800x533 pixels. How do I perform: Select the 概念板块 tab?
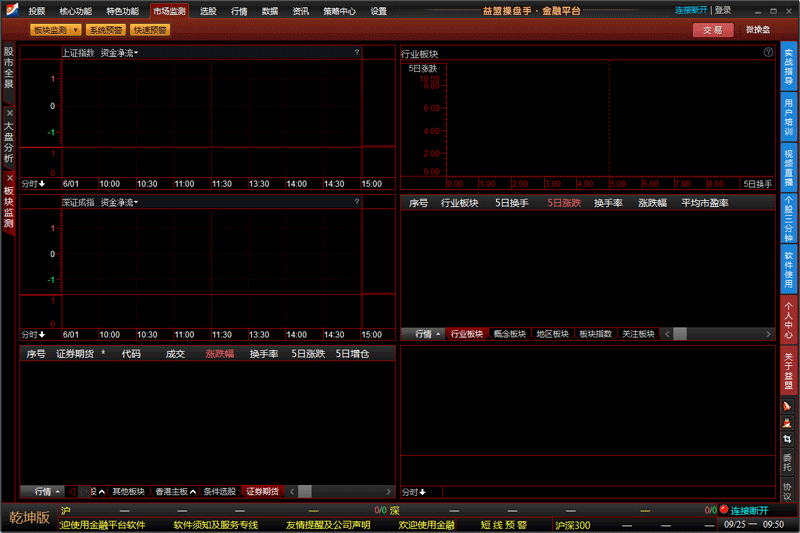coord(510,334)
